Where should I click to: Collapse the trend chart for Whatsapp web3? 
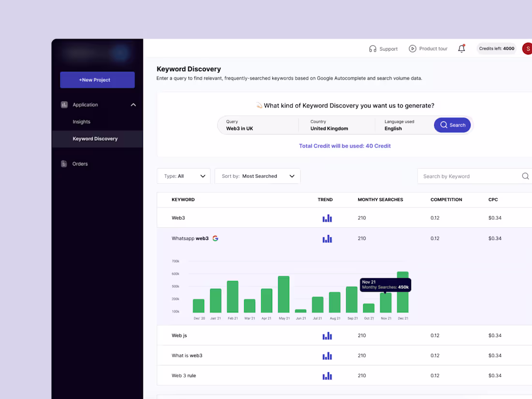[x=327, y=238]
